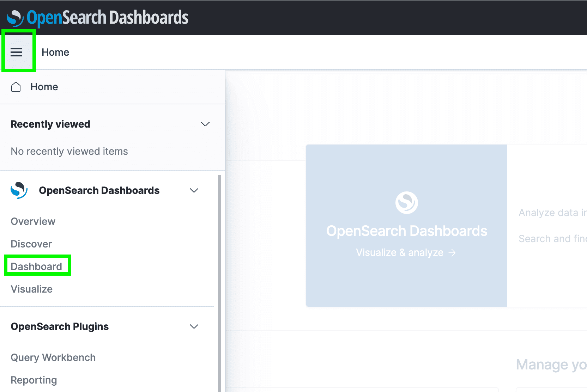
Task: Click the Home breadcrumb in header
Action: 55,52
